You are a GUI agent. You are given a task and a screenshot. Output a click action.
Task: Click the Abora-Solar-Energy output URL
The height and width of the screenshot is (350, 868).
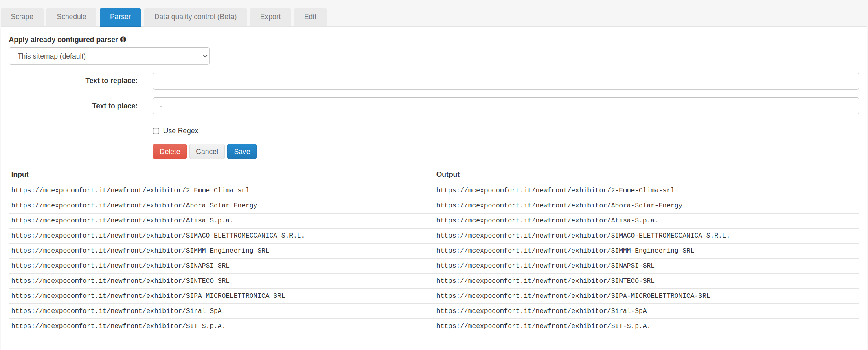pyautogui.click(x=559, y=205)
